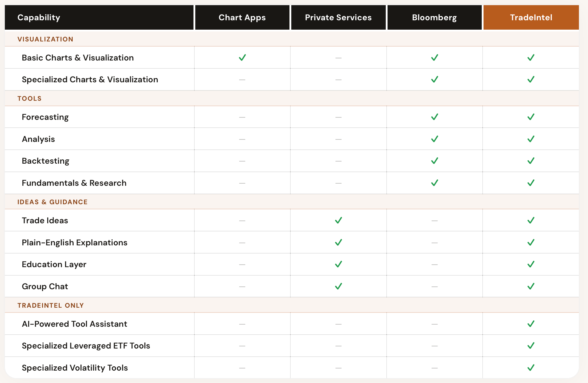Click the Private Services column header
This screenshot has height=383, width=588.
click(x=338, y=17)
